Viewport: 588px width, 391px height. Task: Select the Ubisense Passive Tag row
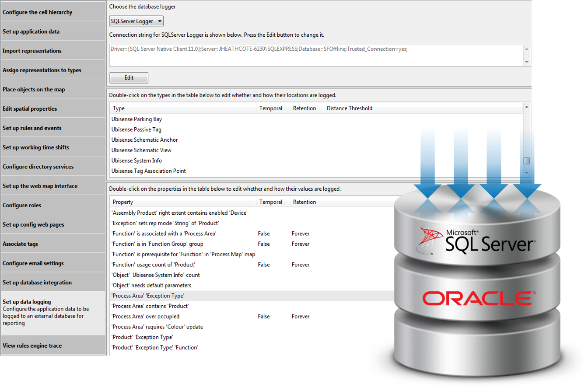(x=316, y=129)
